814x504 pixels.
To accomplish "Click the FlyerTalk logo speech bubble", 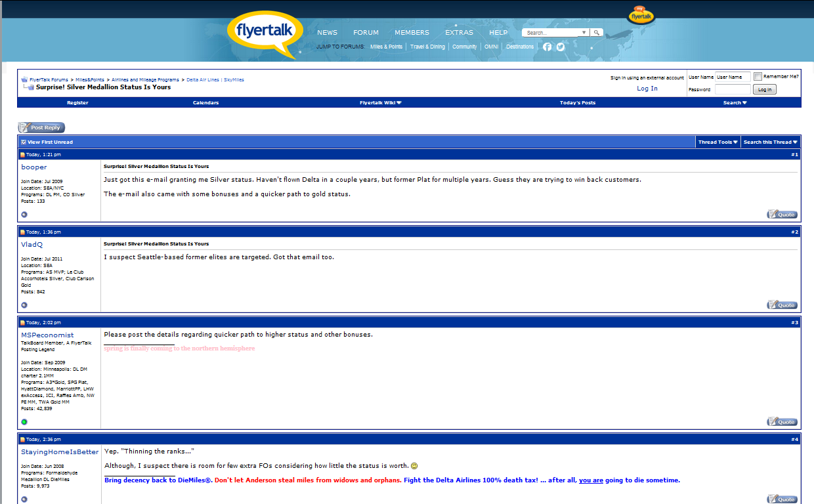I will click(x=265, y=34).
